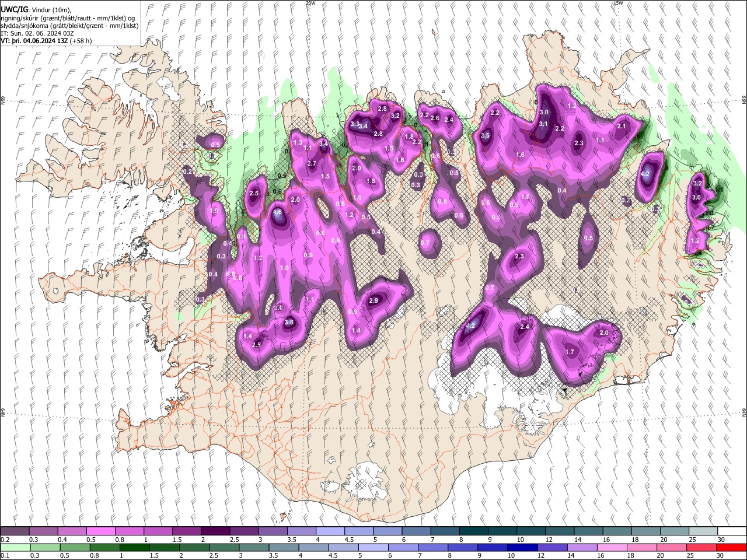Select the 'rigning/skúrir' legend description line
747x560 pixels.
tap(69, 18)
